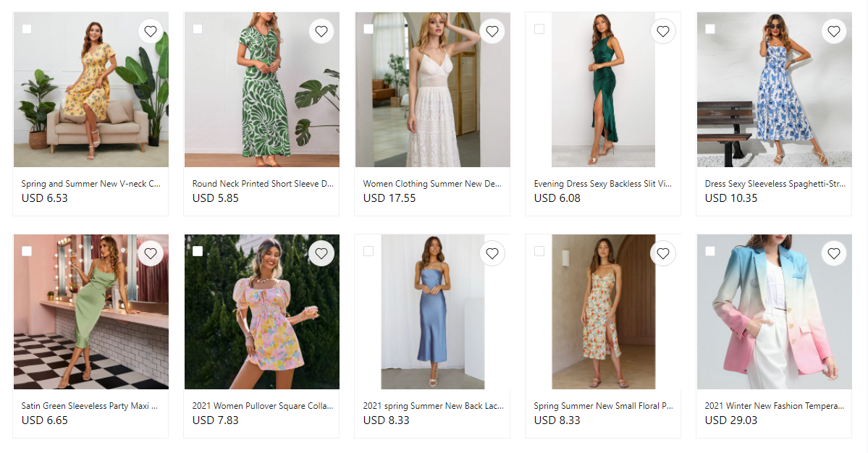This screenshot has width=868, height=453.
Task: Favorite the yellow V-neck dress with heart icon
Action: 151,31
